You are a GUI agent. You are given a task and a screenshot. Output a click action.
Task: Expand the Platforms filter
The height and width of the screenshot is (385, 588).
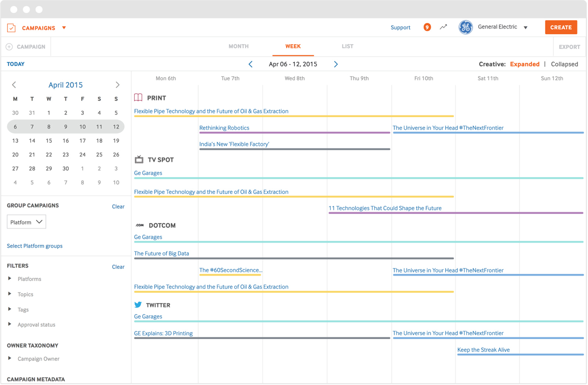pyautogui.click(x=10, y=278)
